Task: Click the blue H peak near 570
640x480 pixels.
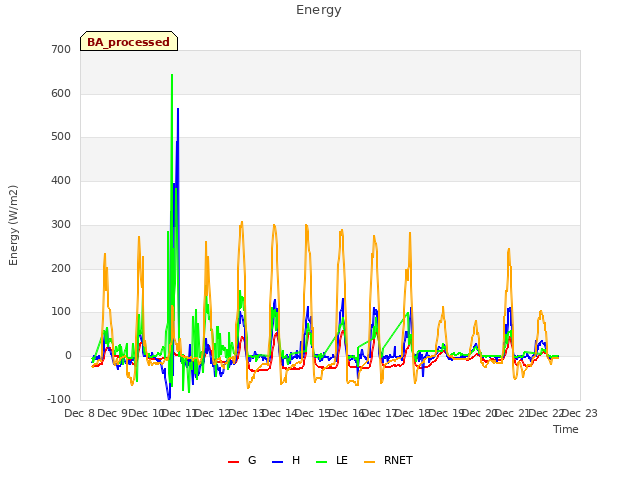Action: [x=178, y=109]
